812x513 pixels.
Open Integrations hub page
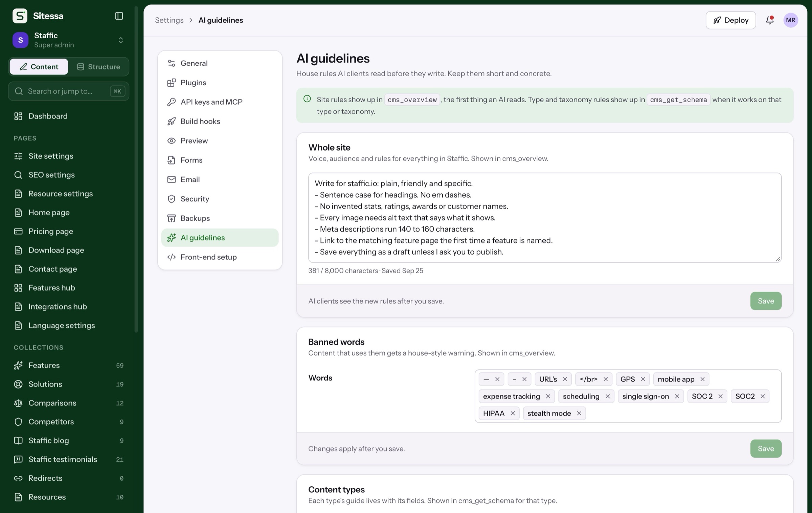pos(69,306)
